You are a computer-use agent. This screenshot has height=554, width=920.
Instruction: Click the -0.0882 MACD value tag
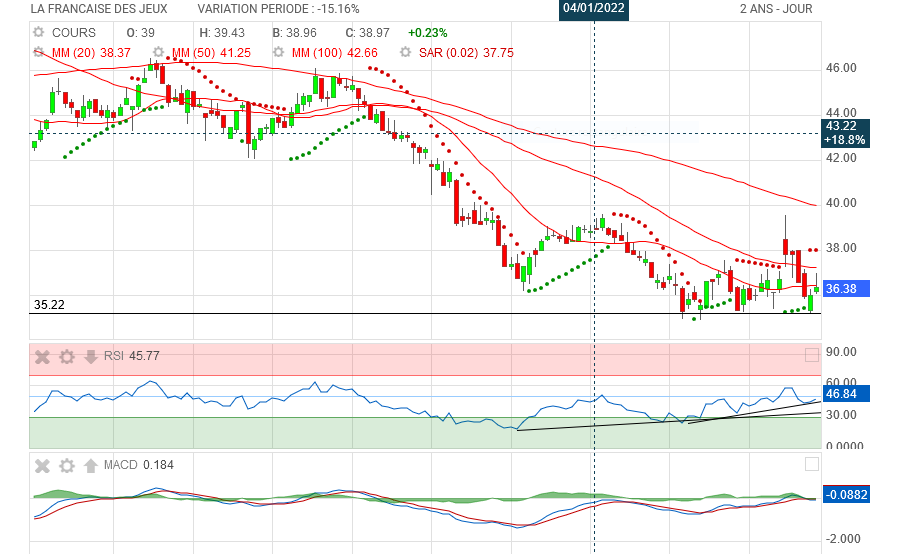tap(845, 495)
